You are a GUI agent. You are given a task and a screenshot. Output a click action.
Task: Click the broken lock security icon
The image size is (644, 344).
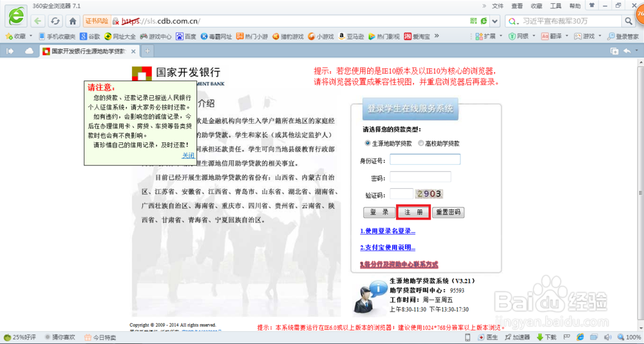[116, 21]
